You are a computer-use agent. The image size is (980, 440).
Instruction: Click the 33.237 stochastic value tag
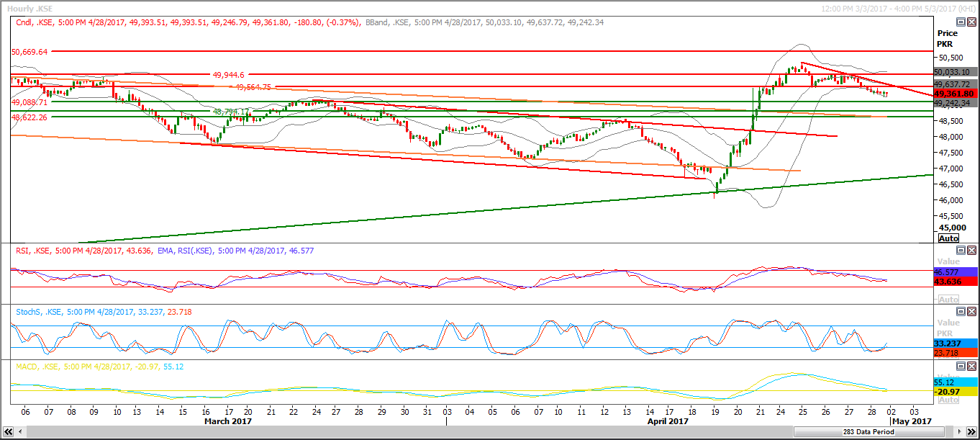click(956, 344)
